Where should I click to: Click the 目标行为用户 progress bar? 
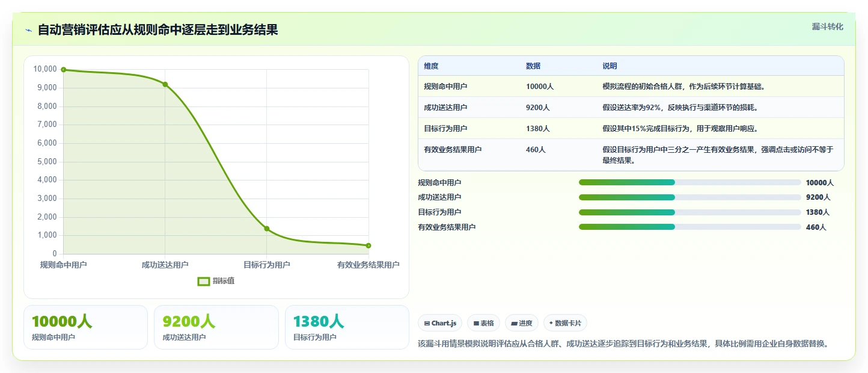689,212
